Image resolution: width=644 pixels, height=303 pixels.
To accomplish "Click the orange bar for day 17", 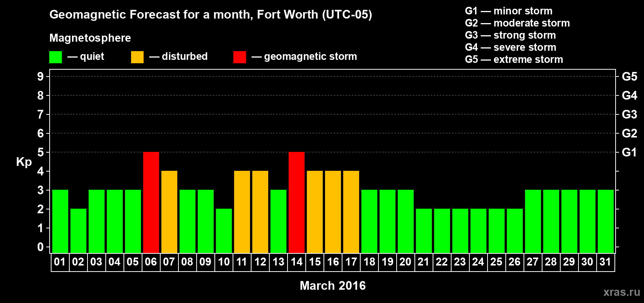I will pos(351,212).
